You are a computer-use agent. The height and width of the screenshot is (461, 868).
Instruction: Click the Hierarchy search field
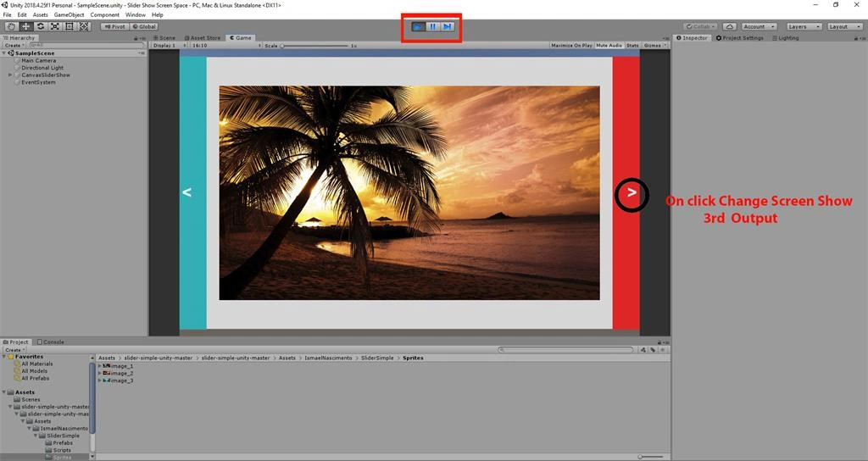[x=86, y=46]
